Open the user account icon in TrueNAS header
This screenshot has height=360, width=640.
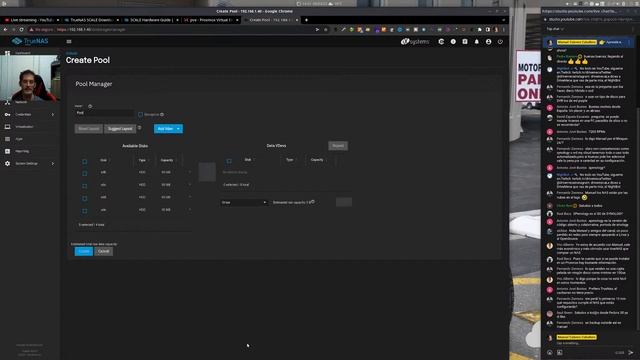(488, 42)
